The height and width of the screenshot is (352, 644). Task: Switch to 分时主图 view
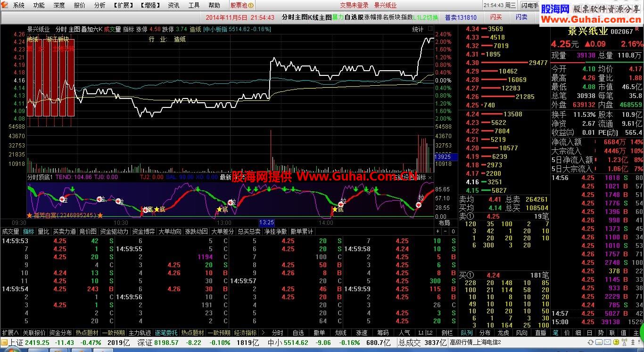click(x=295, y=17)
